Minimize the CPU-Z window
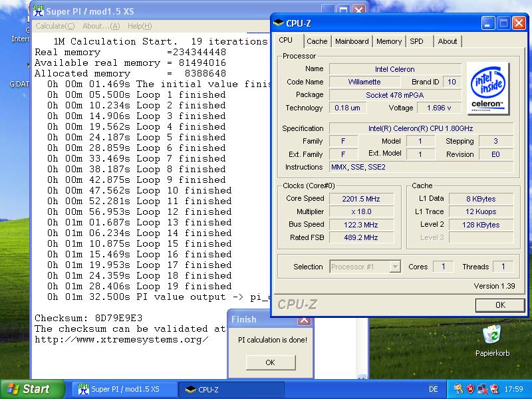Screen dimensions: 532x399 click(488, 23)
